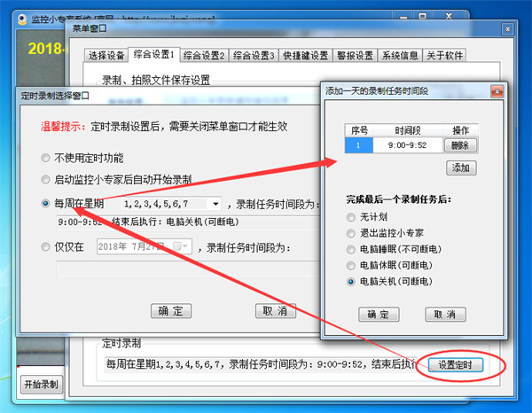Click the 设置定时 button
Screen dimensions: 532x413
click(x=456, y=365)
